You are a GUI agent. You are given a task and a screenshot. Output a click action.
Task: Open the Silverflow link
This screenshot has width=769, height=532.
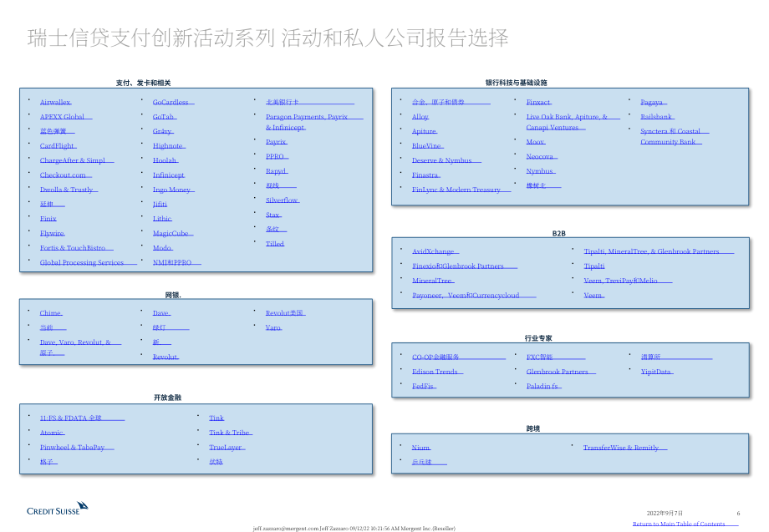point(282,200)
